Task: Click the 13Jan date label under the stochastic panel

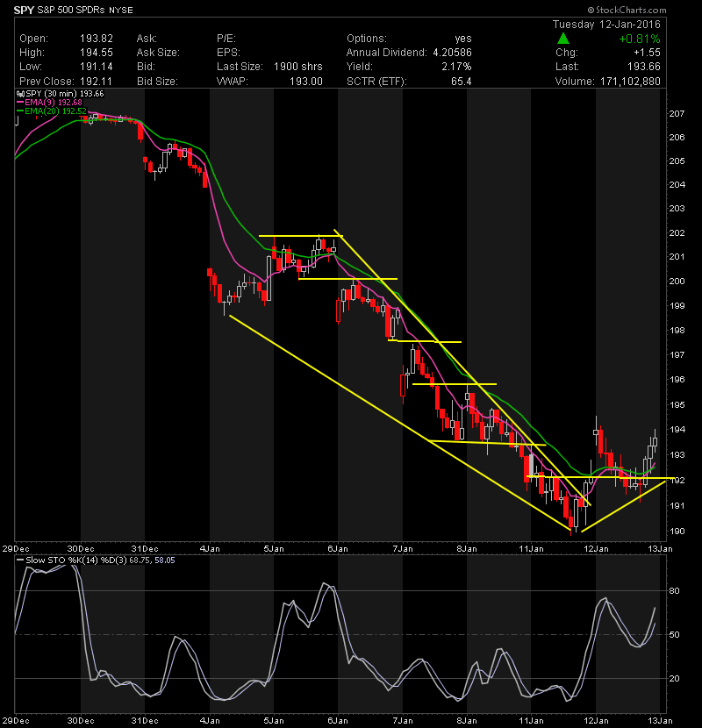Action: click(660, 721)
